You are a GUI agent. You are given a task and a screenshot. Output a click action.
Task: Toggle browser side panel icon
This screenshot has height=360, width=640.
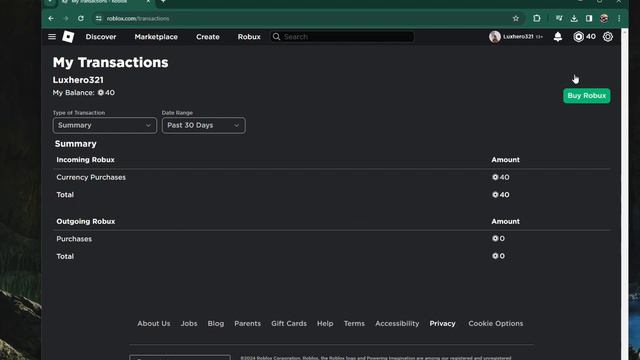coord(589,18)
